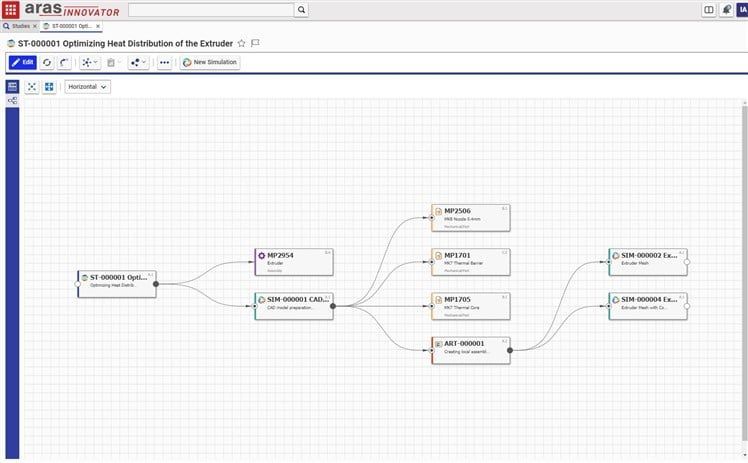The width and height of the screenshot is (748, 463).
Task: Click the split-view panel icon
Action: (x=709, y=10)
